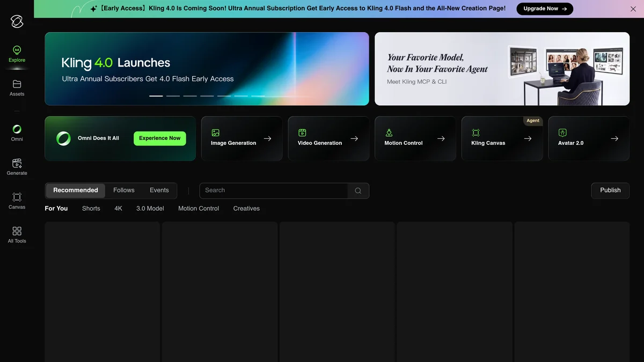This screenshot has width=644, height=362.
Task: Open All Tools grid icon
Action: [x=17, y=235]
